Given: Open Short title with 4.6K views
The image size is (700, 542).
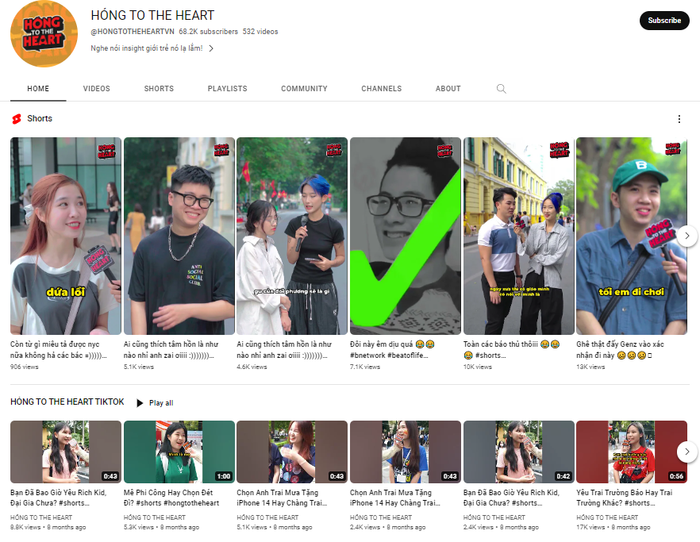Looking at the screenshot, I should click(x=284, y=350).
